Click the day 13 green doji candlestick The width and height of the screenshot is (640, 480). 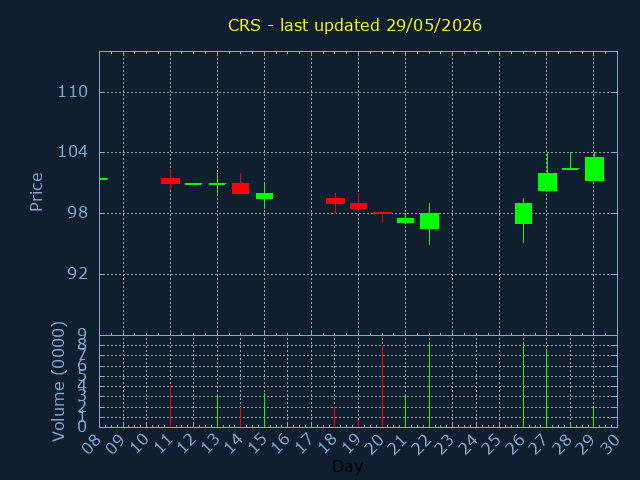click(x=218, y=184)
